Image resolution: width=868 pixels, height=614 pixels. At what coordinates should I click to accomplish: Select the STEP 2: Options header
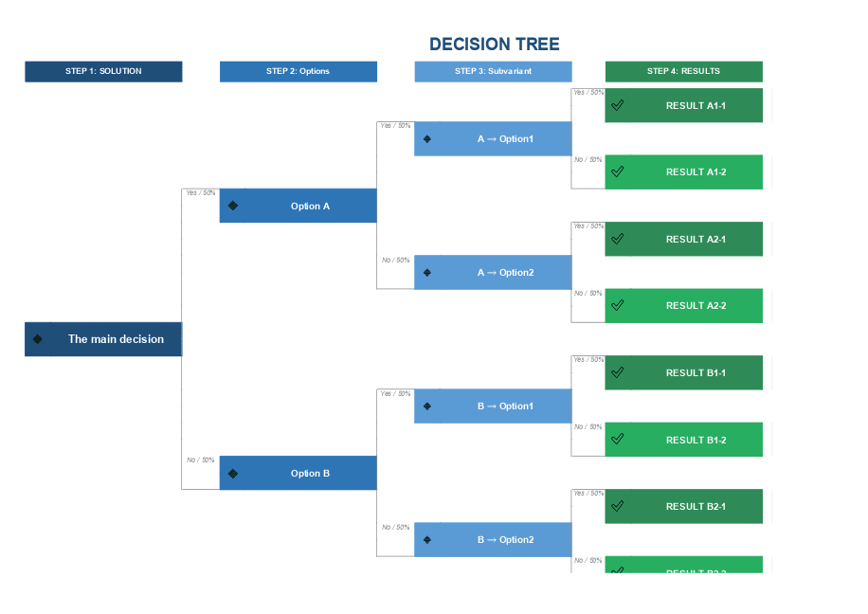[298, 71]
